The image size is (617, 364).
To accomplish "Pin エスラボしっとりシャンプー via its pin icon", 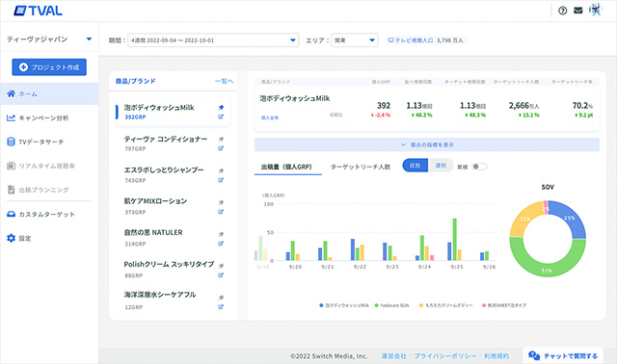I will [x=221, y=170].
